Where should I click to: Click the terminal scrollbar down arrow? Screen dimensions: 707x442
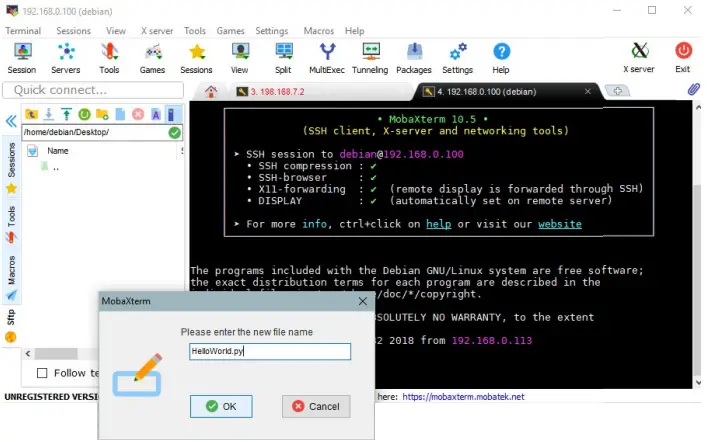coord(698,382)
